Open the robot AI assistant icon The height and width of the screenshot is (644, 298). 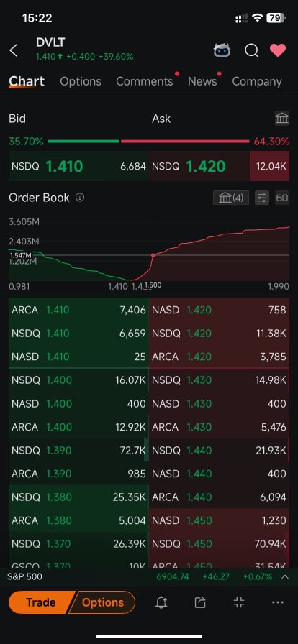[222, 50]
